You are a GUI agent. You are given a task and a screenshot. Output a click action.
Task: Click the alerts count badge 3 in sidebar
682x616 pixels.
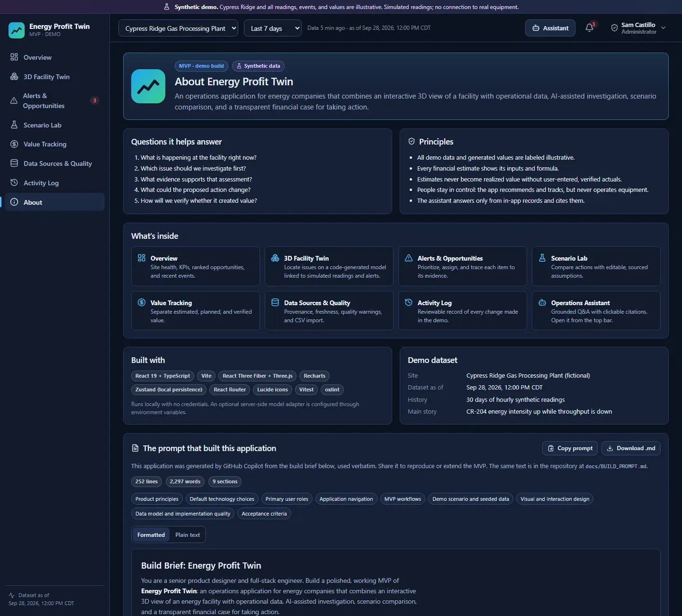click(95, 100)
